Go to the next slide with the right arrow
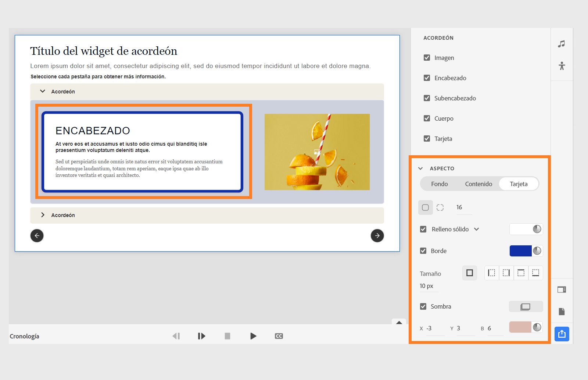 [x=377, y=235]
